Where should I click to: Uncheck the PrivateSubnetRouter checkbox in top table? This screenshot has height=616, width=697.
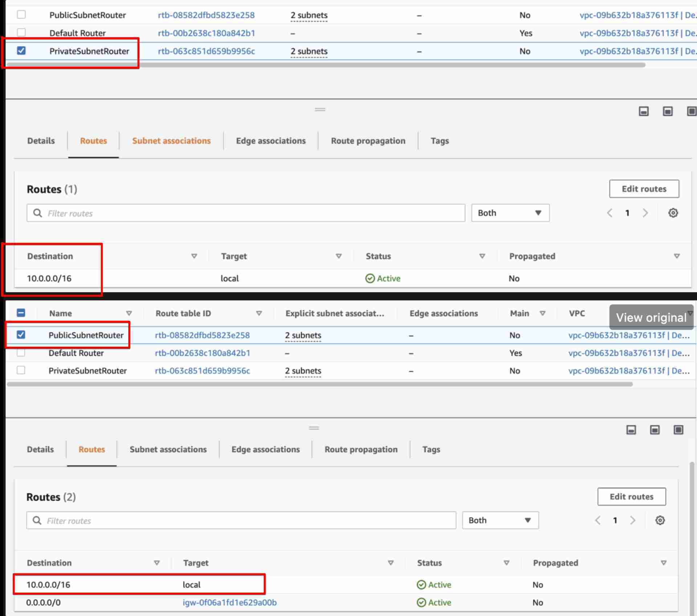(x=21, y=50)
